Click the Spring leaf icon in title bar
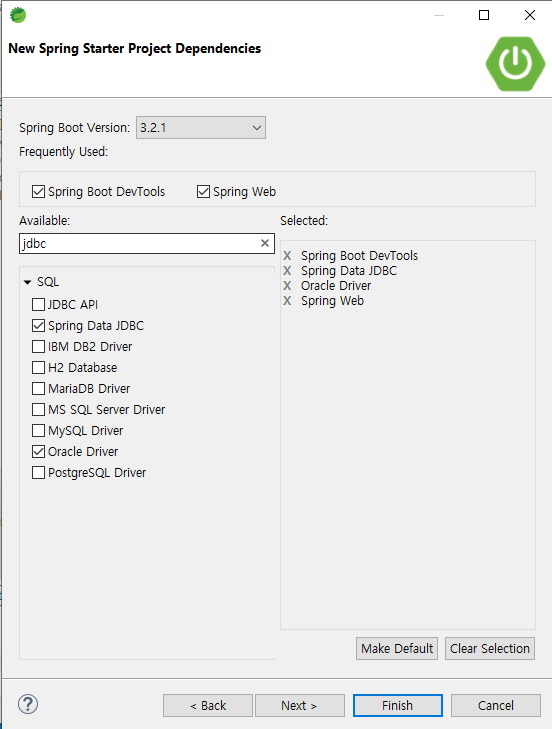Viewport: 552px width, 729px height. click(18, 15)
